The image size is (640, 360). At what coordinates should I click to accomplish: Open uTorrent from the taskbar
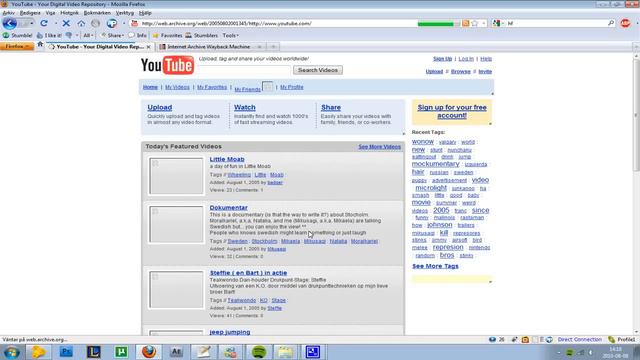tap(121, 352)
